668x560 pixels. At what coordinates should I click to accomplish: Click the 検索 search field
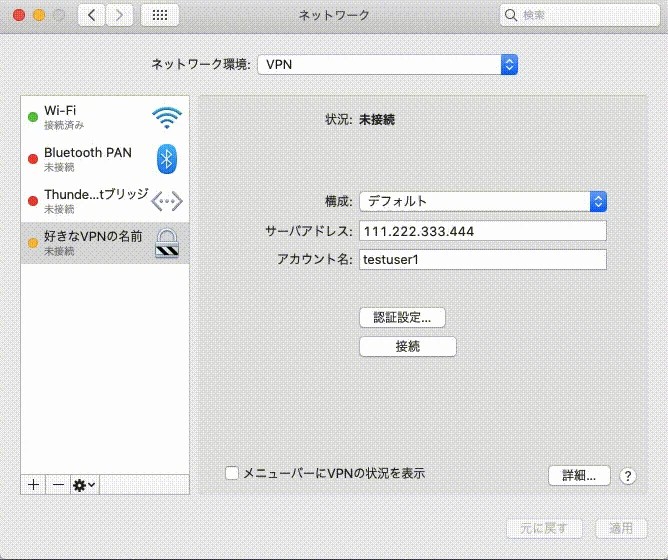click(579, 15)
